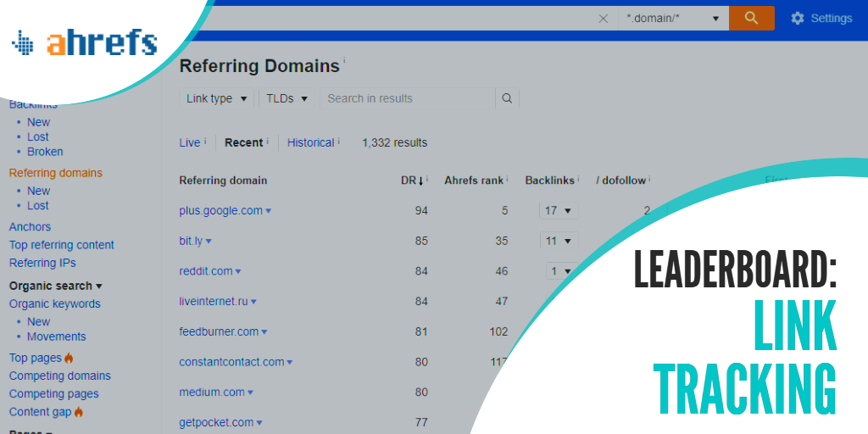Open Competing pages in sidebar
This screenshot has height=434, width=868.
point(53,394)
